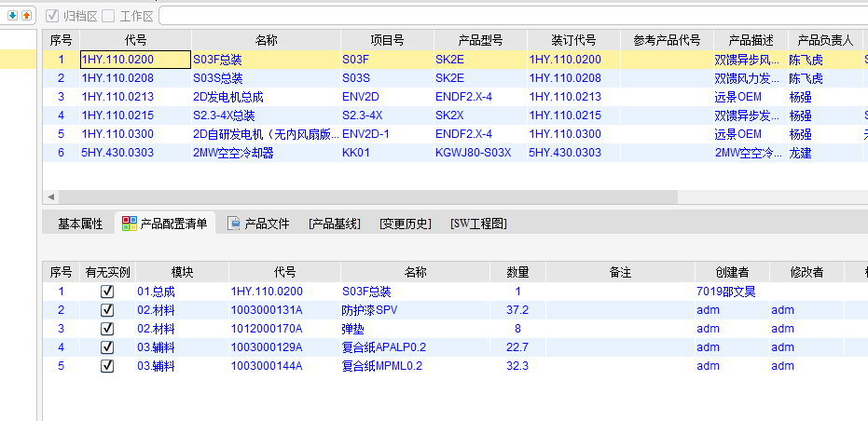Viewport: 868px width, 421px height.
Task: Click the 数量 column header
Action: pyautogui.click(x=517, y=272)
